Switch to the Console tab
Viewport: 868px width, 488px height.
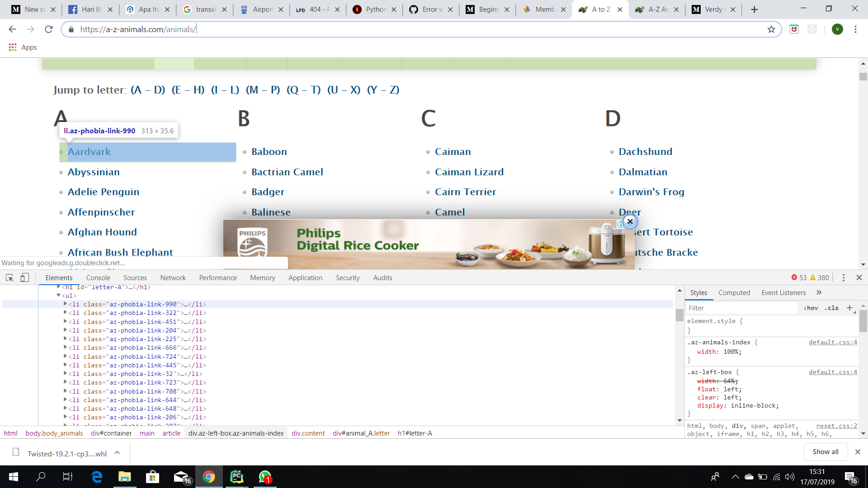coord(98,277)
